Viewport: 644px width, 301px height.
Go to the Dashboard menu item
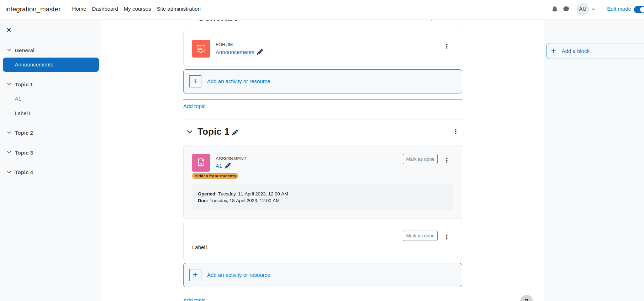(x=105, y=9)
